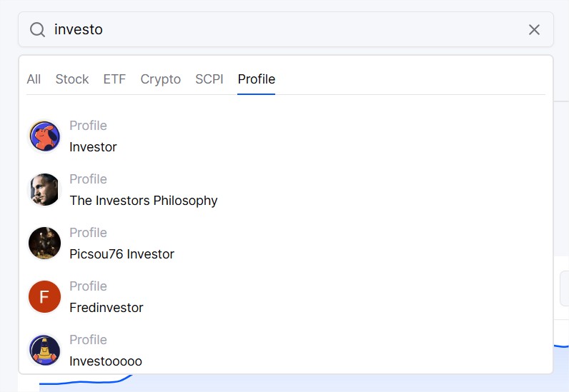
Task: Click the orange F avatar icon
Action: 44,296
